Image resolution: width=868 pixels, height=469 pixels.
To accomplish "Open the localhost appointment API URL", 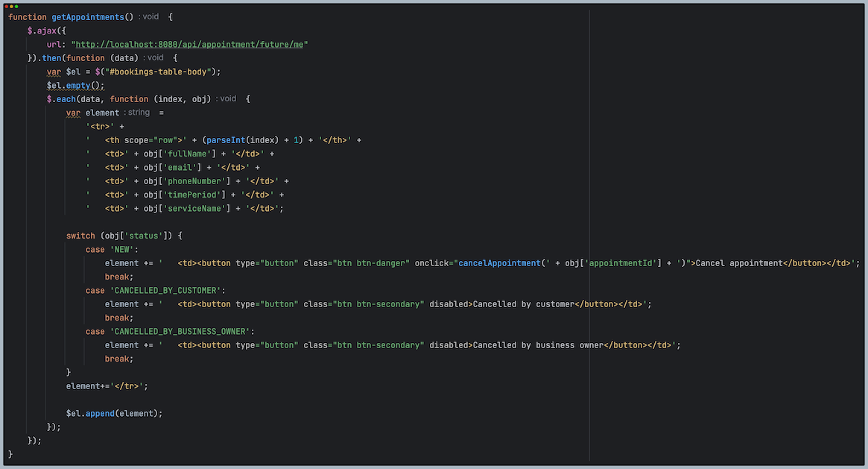I will coord(189,44).
